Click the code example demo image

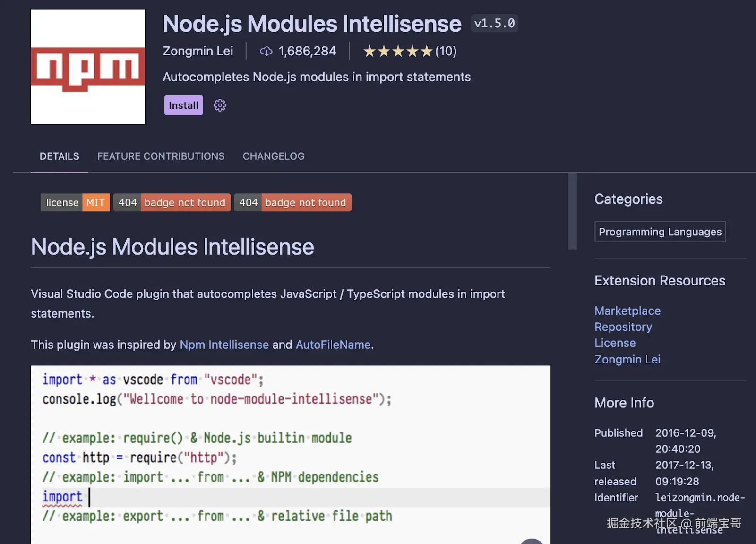pos(291,455)
